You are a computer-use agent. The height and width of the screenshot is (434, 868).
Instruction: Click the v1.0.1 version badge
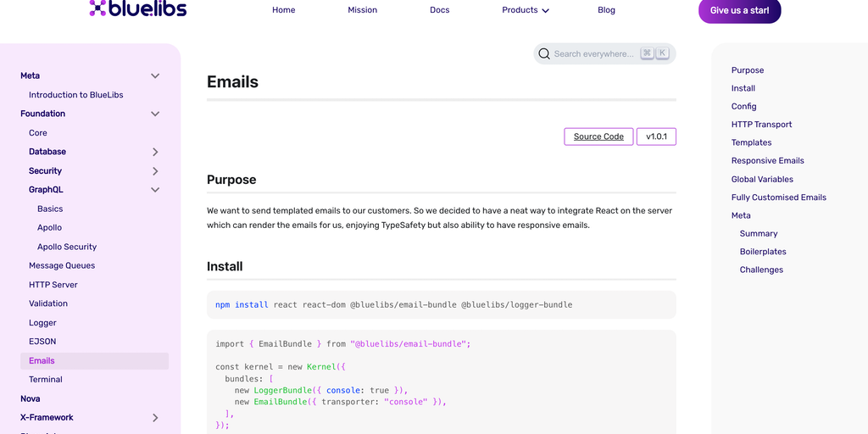pos(656,136)
